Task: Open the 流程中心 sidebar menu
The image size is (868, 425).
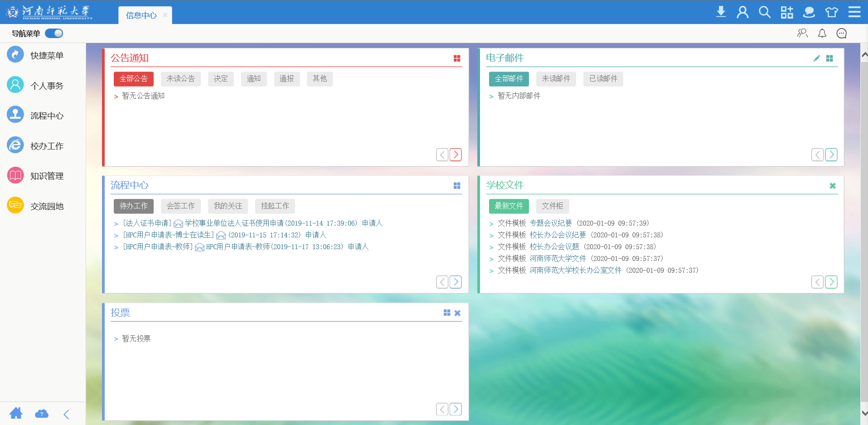Action: 47,116
